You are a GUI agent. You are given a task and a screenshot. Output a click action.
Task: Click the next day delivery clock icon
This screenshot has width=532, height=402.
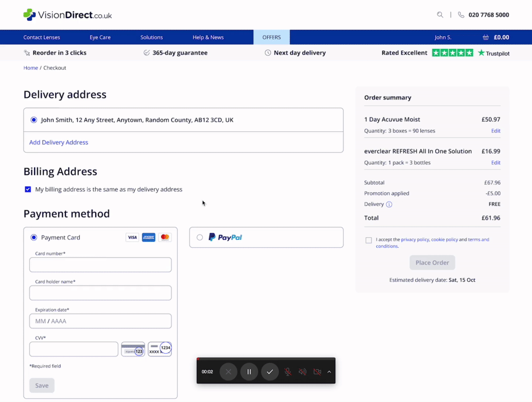tap(268, 53)
